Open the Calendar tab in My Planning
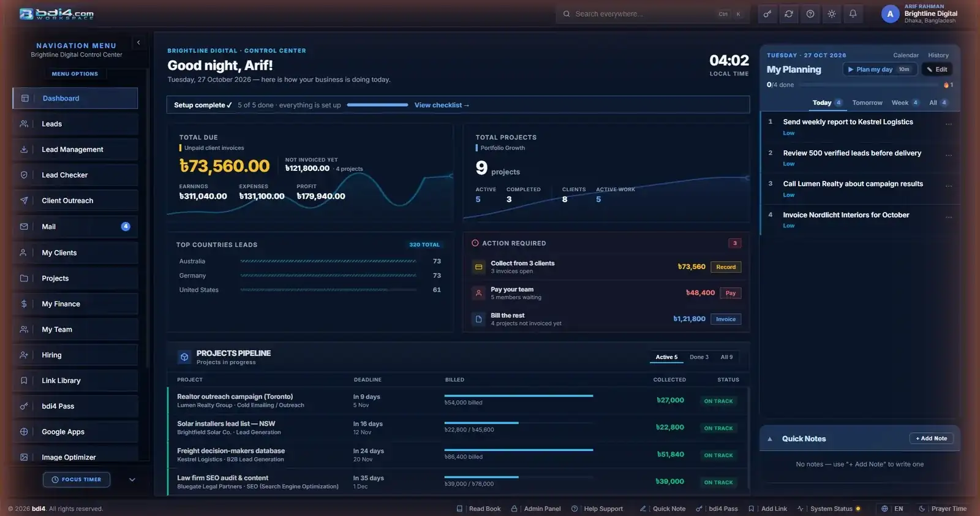The width and height of the screenshot is (980, 516). pos(906,55)
